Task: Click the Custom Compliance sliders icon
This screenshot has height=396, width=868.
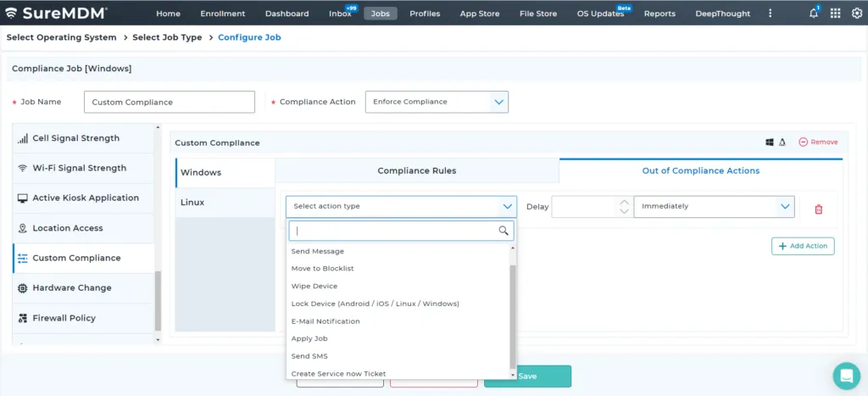Action: click(x=23, y=258)
